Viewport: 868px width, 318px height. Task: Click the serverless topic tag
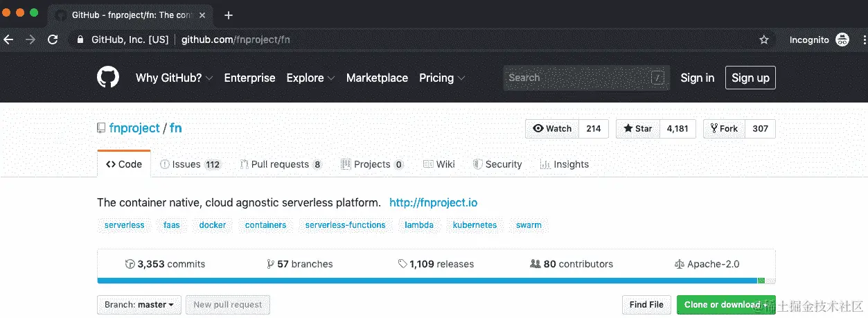click(x=125, y=225)
